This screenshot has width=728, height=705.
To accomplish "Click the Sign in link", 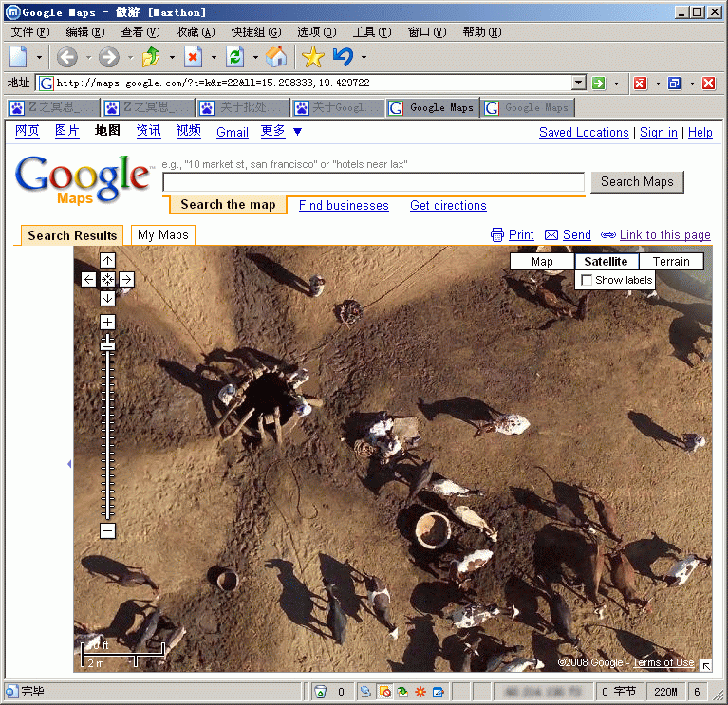I will pos(659,132).
